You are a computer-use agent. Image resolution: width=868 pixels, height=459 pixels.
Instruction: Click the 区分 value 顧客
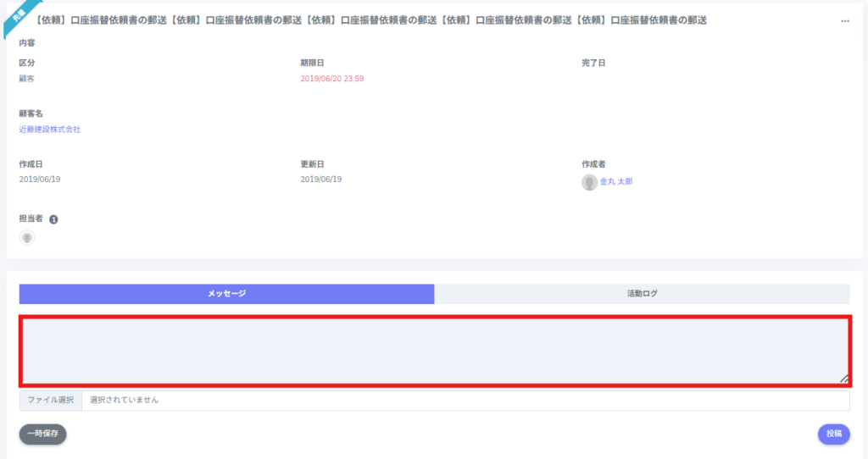26,79
